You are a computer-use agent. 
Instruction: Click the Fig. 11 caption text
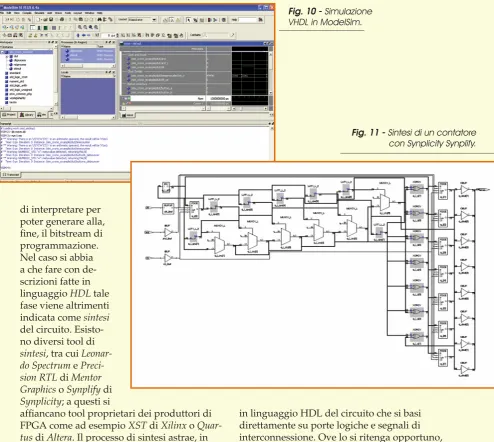point(414,138)
